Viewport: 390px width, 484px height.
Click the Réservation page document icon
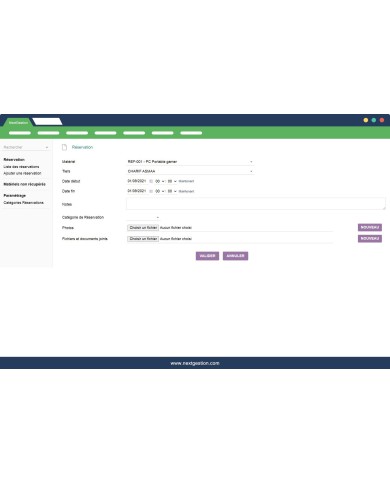[64, 147]
